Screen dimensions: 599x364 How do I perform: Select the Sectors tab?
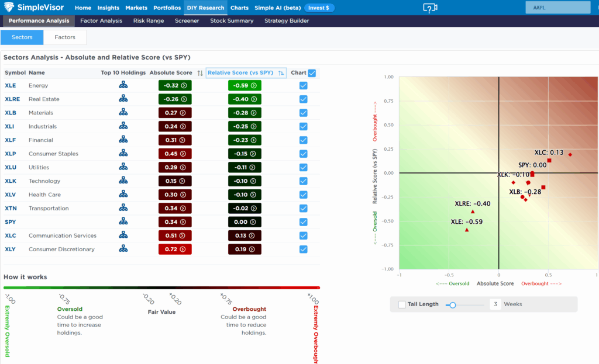22,37
